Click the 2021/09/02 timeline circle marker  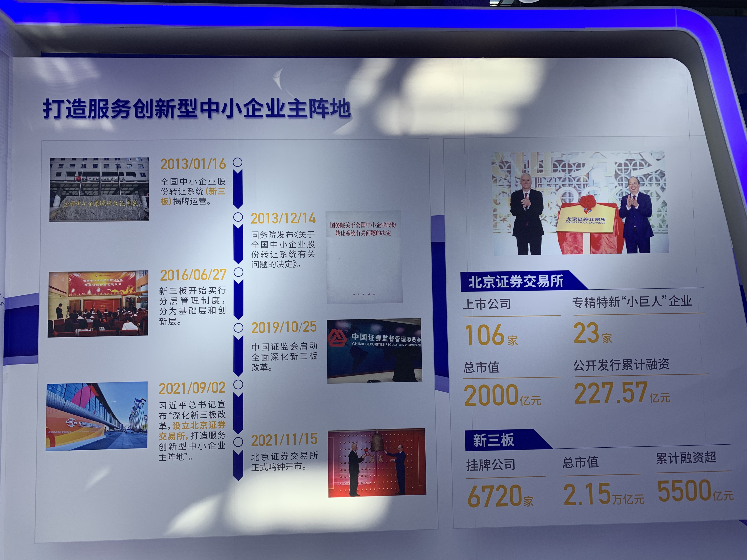point(238,384)
